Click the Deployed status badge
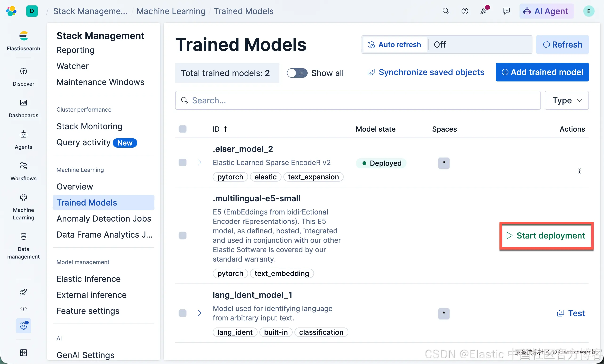 click(x=381, y=163)
